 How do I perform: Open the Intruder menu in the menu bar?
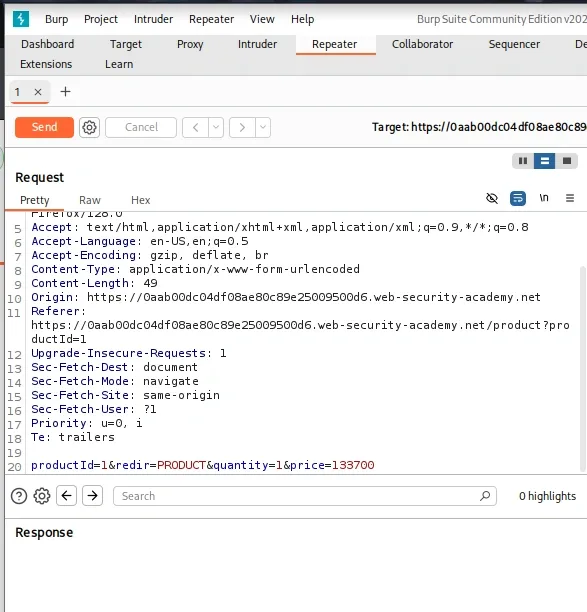[153, 19]
